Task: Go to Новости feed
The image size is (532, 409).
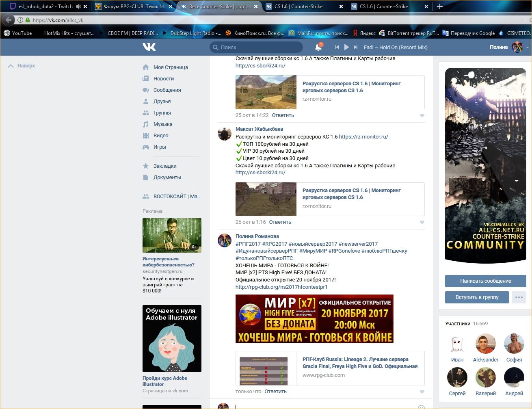Action: tap(164, 78)
